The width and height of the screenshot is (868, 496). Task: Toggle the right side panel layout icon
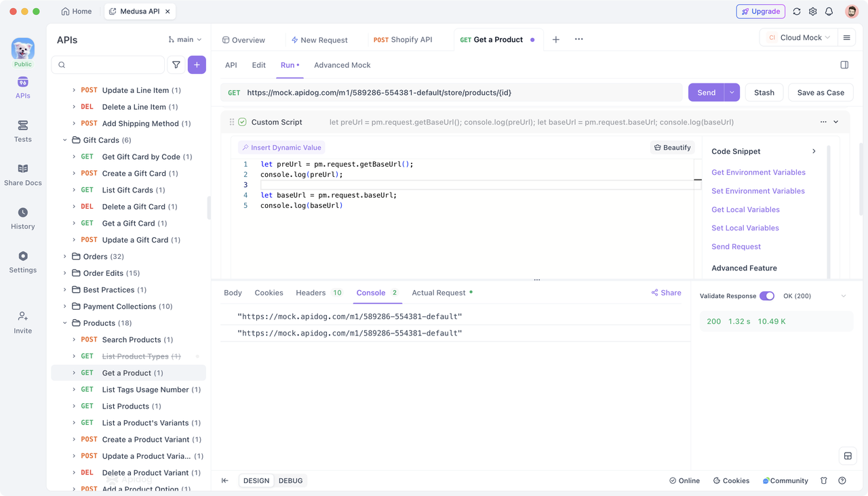(x=844, y=65)
